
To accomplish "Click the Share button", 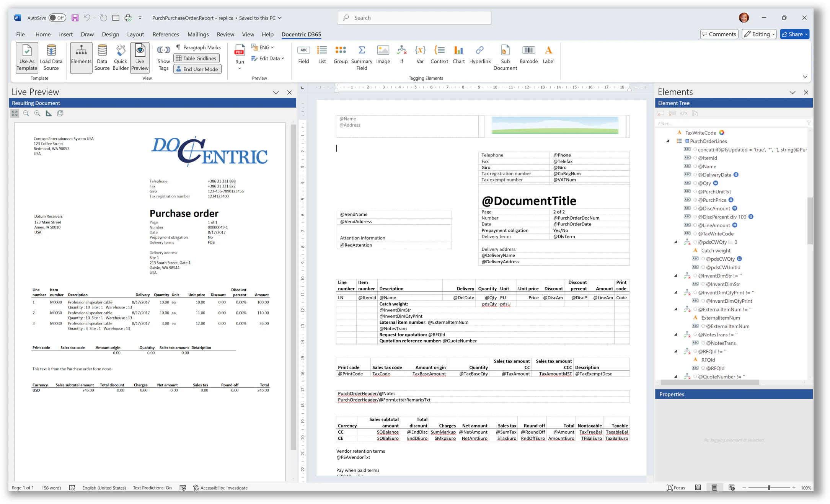I will click(794, 34).
